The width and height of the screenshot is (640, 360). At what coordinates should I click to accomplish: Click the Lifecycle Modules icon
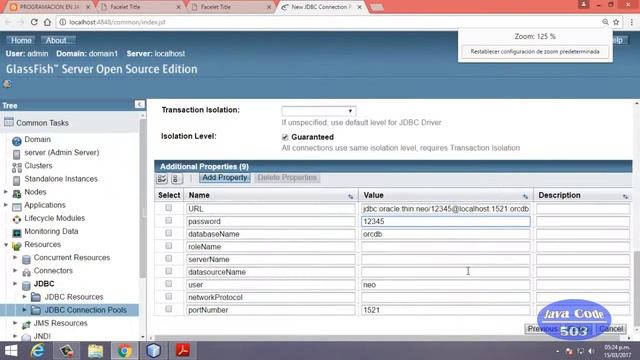17,219
